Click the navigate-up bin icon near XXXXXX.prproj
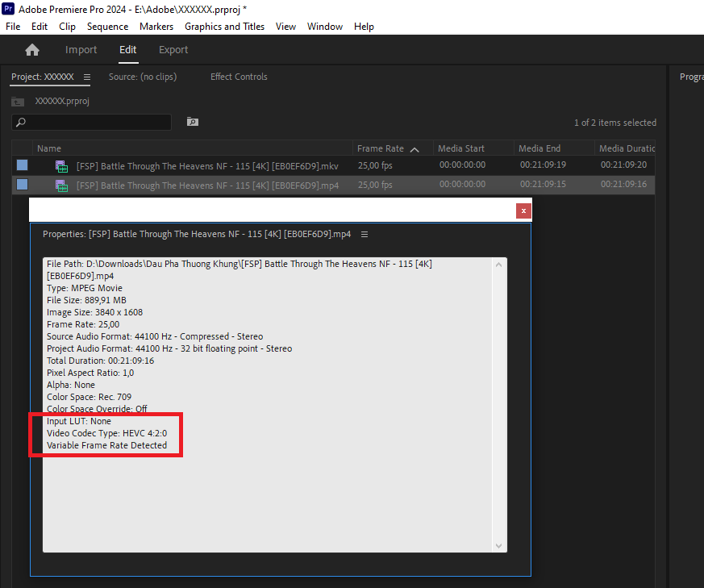The width and height of the screenshot is (704, 588). pyautogui.click(x=18, y=101)
